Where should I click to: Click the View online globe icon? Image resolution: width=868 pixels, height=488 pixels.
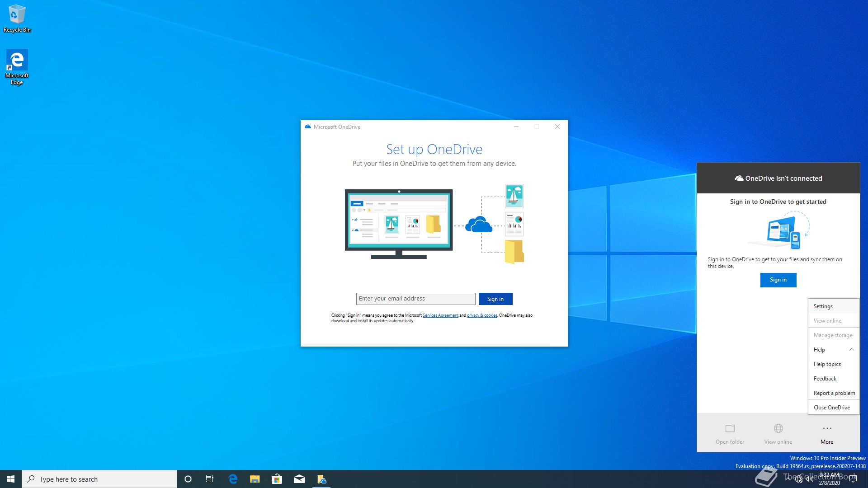click(x=778, y=428)
